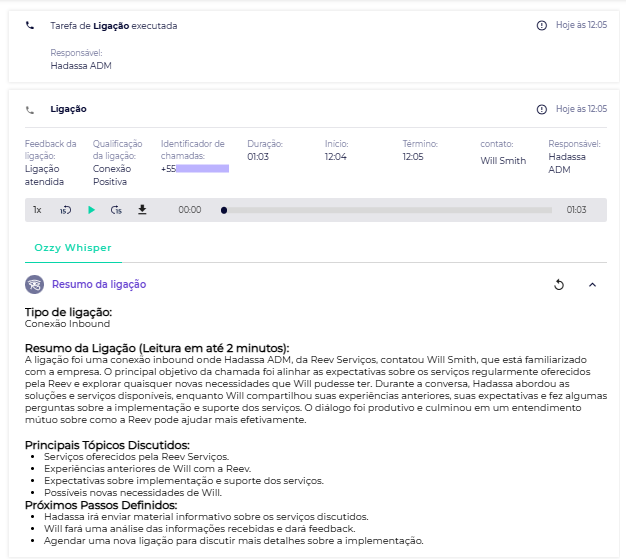Regenerate the call summary
The image size is (626, 559).
tap(559, 285)
